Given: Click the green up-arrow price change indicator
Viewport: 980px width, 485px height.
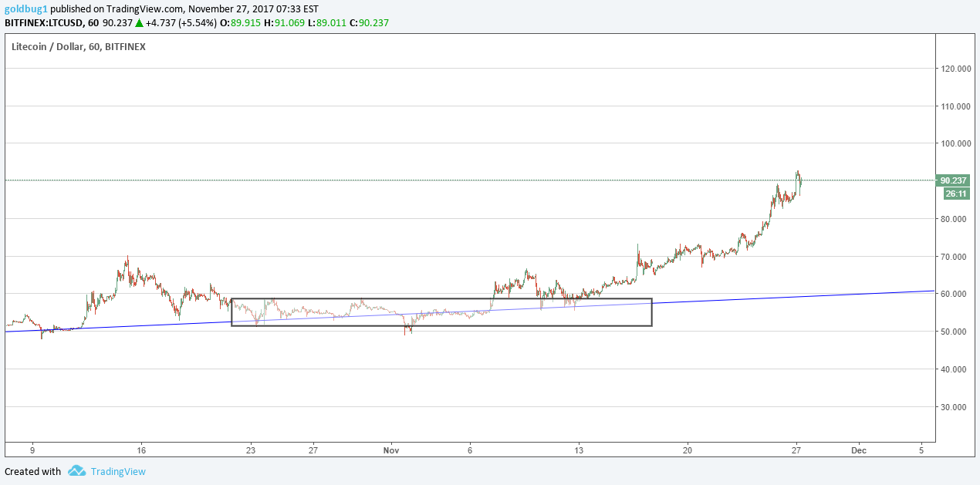Looking at the screenshot, I should coord(139,22).
